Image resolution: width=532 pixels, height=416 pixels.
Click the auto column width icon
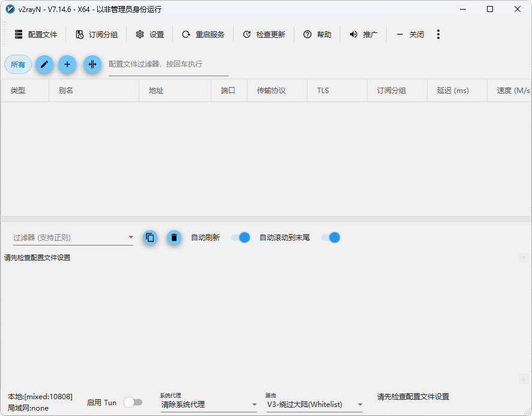click(92, 64)
